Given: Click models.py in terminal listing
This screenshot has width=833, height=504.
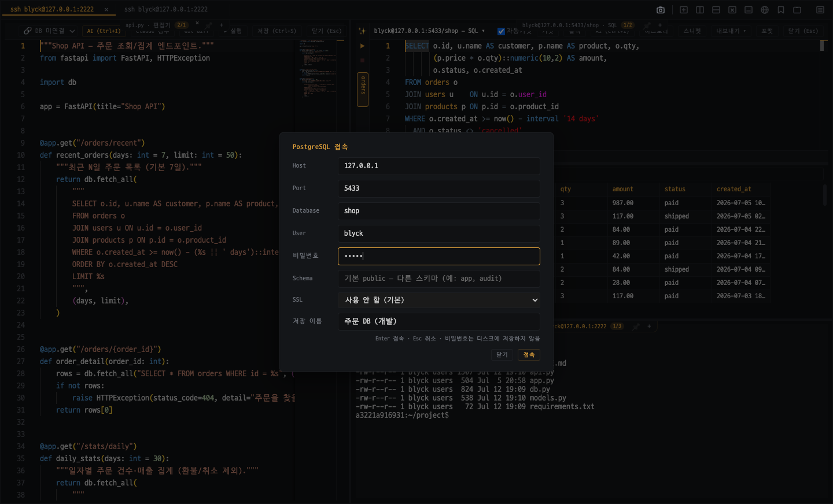Looking at the screenshot, I should tap(548, 398).
